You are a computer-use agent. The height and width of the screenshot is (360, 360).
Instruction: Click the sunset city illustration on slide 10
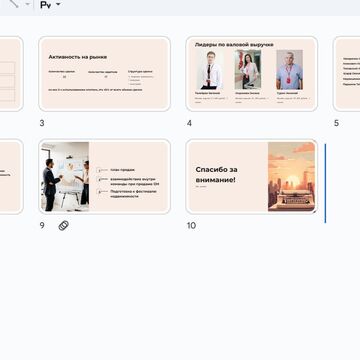(x=291, y=177)
